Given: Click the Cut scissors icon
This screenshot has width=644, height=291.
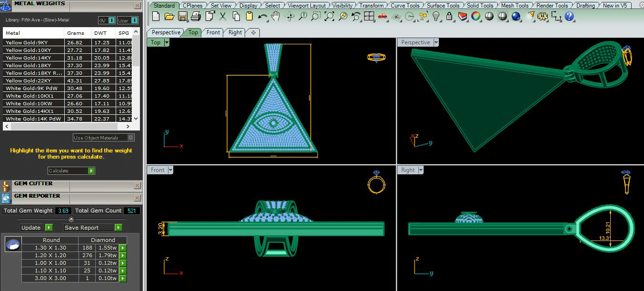Looking at the screenshot, I should 223,17.
